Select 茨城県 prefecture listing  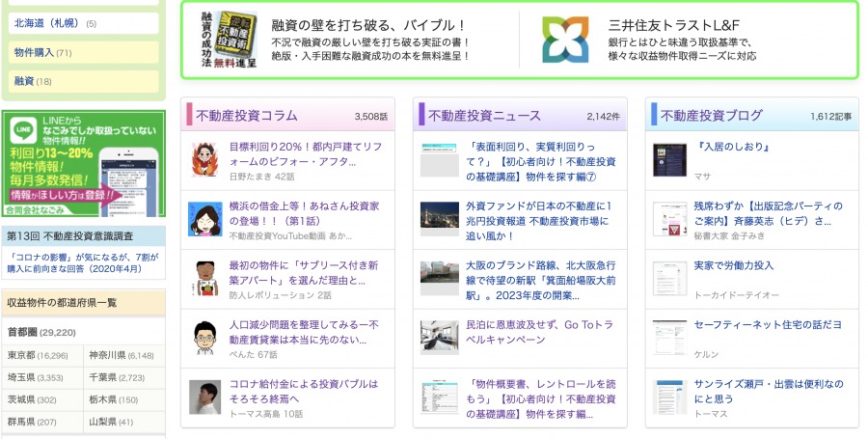(x=21, y=399)
